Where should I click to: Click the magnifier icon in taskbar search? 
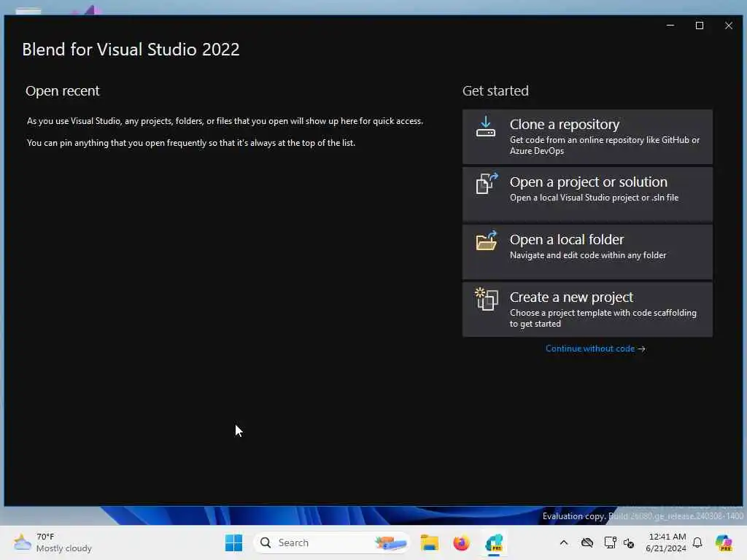pyautogui.click(x=266, y=542)
